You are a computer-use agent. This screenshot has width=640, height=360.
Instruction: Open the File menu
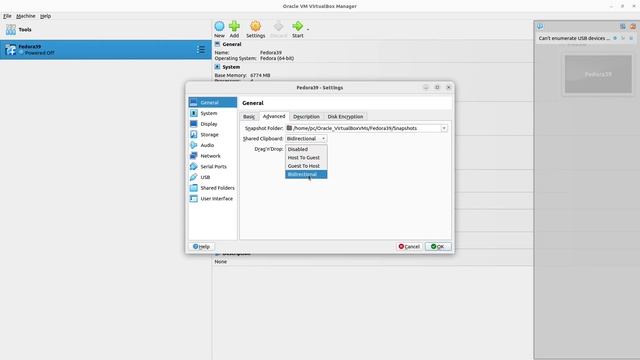[x=7, y=16]
